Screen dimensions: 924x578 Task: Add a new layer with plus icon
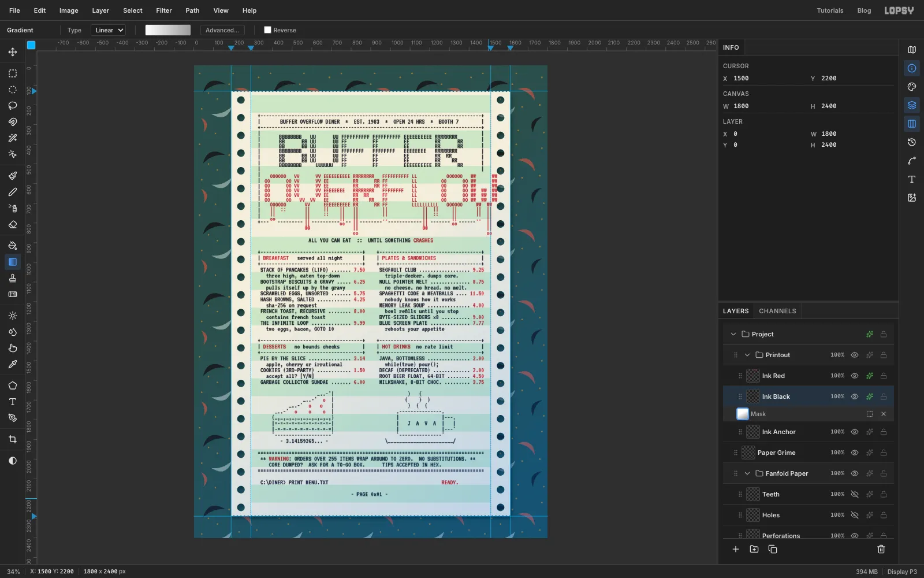click(736, 549)
